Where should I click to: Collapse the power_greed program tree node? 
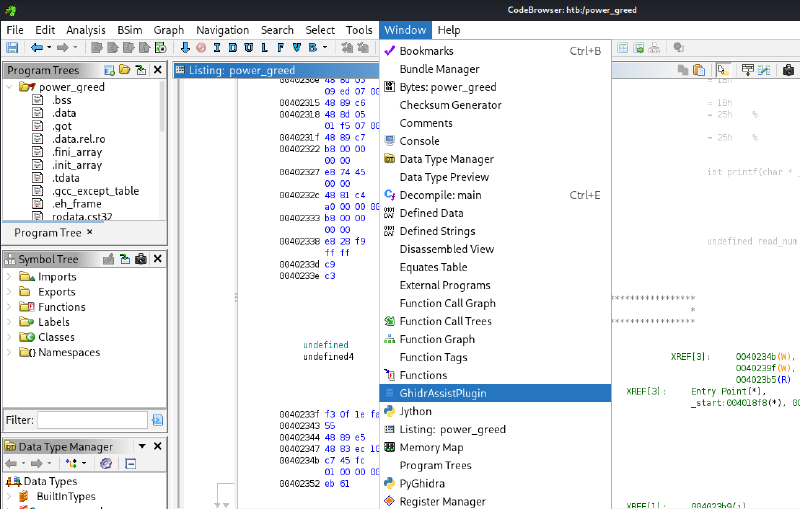(10, 87)
